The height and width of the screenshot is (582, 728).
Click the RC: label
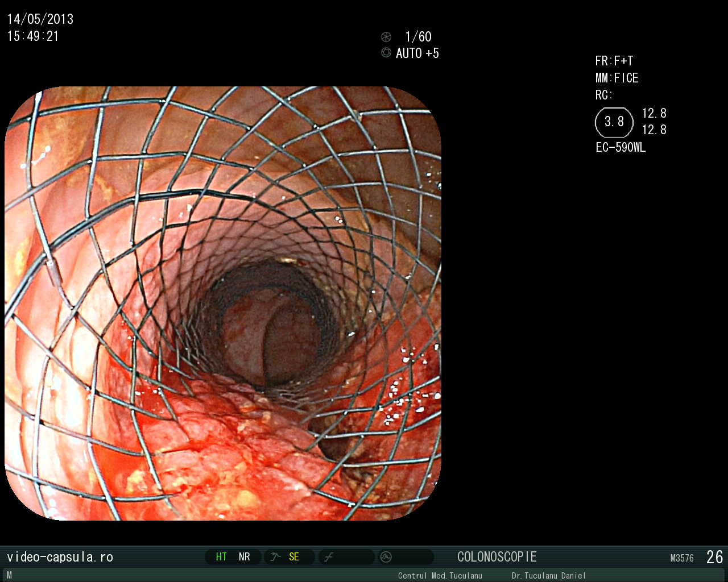point(604,95)
